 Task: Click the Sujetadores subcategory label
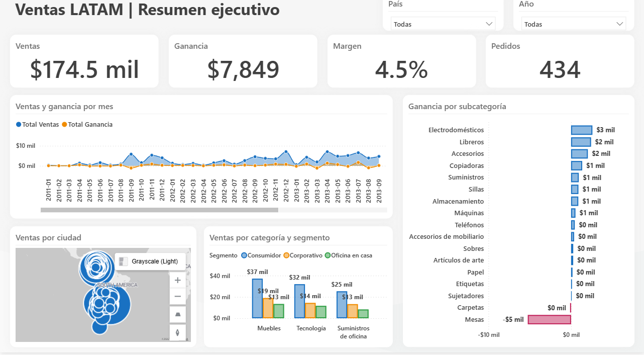click(466, 296)
